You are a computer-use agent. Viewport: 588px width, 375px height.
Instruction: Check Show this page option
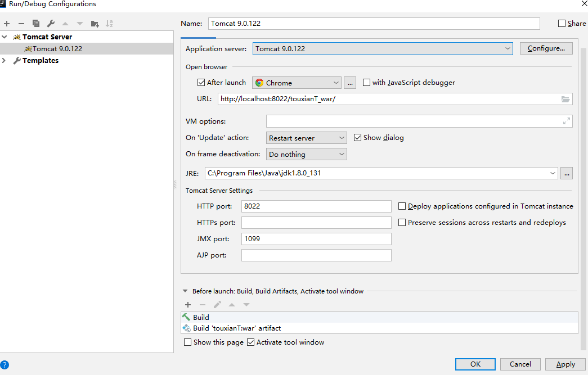[187, 342]
